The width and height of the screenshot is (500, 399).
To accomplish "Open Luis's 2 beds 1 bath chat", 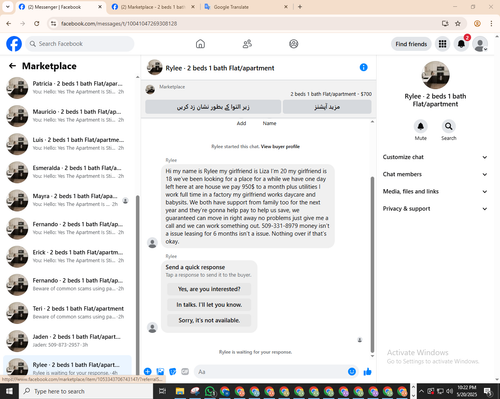I will [x=68, y=144].
